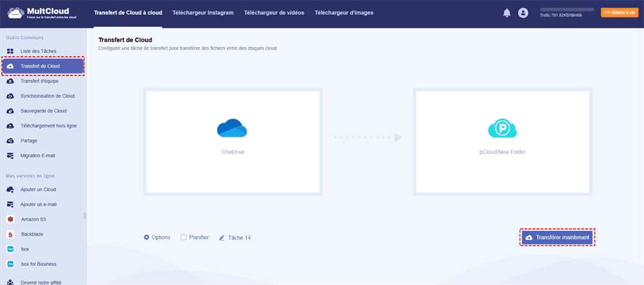Click the Liste des Tâches grid icon
Image resolution: width=644 pixels, height=285 pixels.
11,52
